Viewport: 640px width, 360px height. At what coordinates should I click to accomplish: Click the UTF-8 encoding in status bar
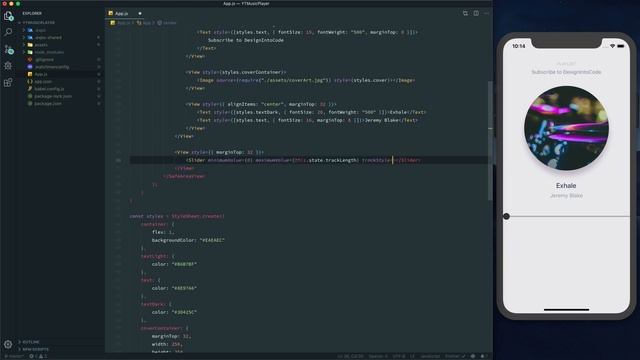click(x=399, y=356)
